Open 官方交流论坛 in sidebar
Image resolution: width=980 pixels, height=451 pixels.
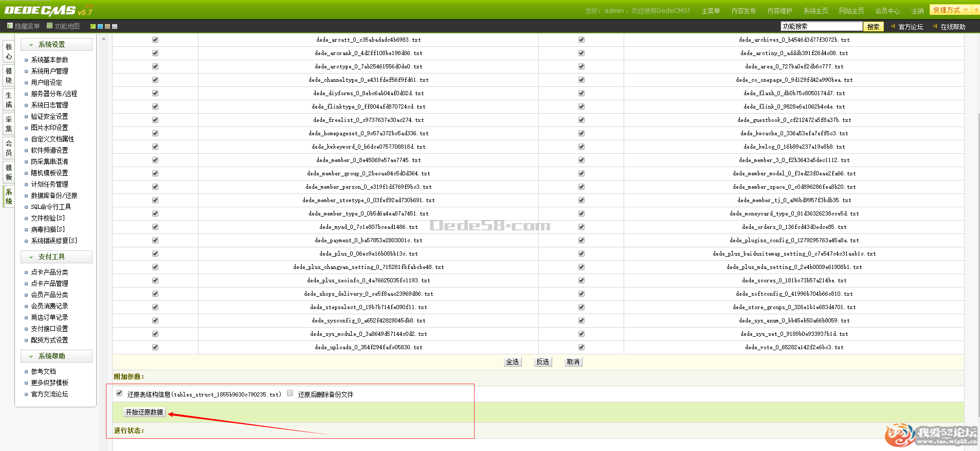[49, 394]
